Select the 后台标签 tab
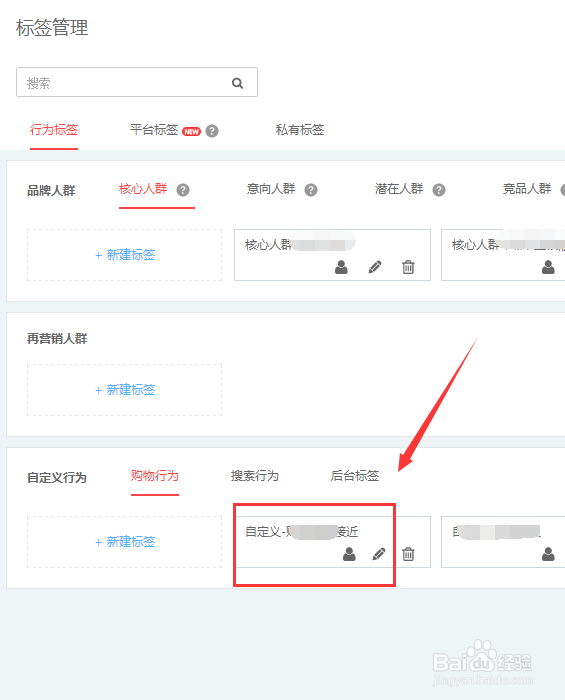This screenshot has width=565, height=700. 355,476
